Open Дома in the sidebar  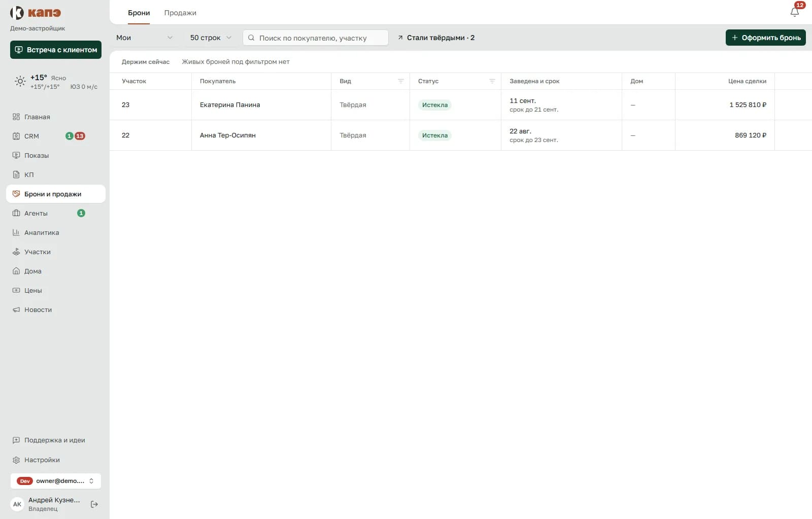[x=56, y=271]
